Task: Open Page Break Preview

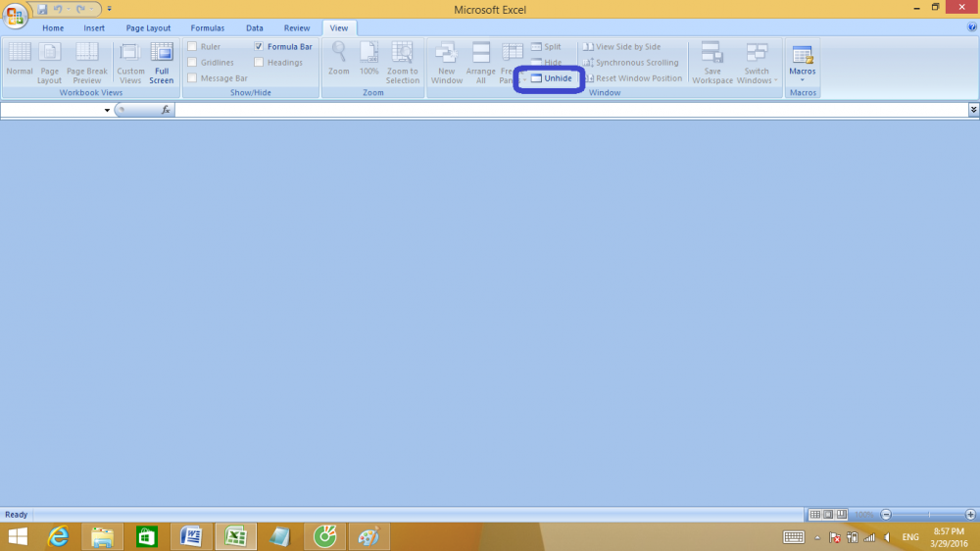Action: [x=87, y=63]
